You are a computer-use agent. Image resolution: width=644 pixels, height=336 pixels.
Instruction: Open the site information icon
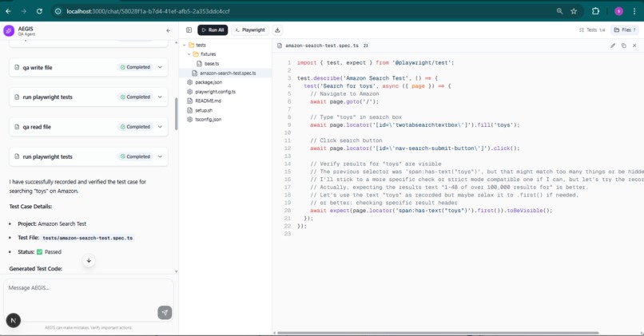point(58,11)
